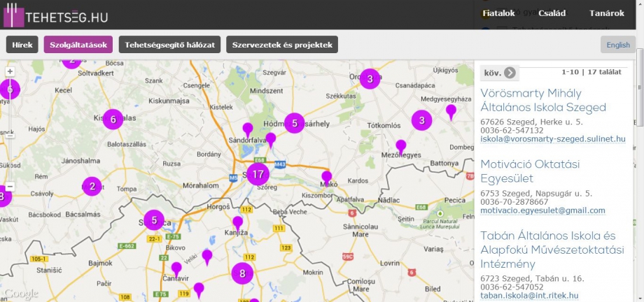Click the Mórahalom town label on map

coord(201,185)
